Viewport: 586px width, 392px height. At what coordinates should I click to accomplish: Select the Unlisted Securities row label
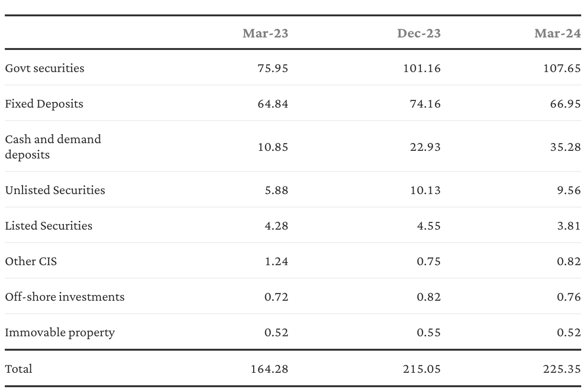[x=55, y=190]
